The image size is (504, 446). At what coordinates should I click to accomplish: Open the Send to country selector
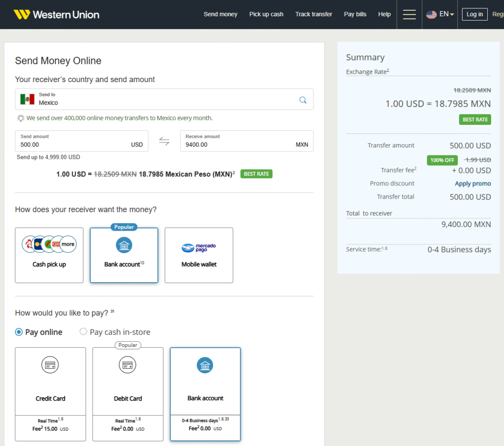pyautogui.click(x=157, y=99)
